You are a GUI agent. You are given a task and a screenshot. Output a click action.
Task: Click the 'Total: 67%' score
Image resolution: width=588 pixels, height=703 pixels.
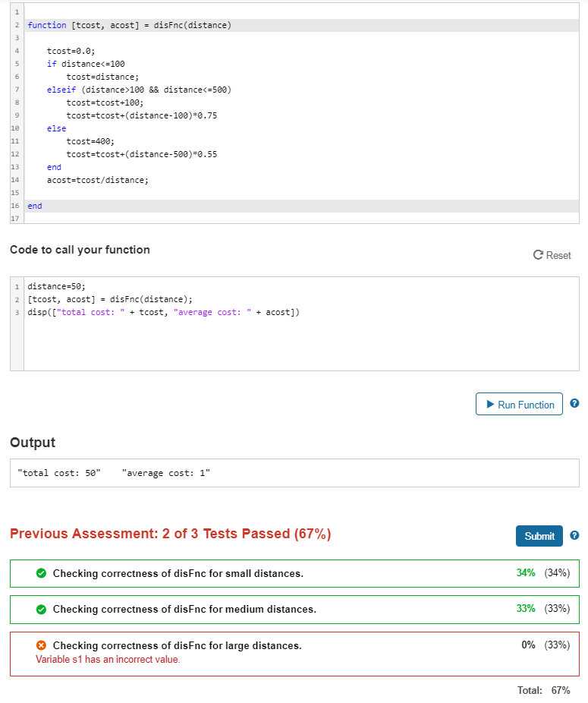[544, 690]
